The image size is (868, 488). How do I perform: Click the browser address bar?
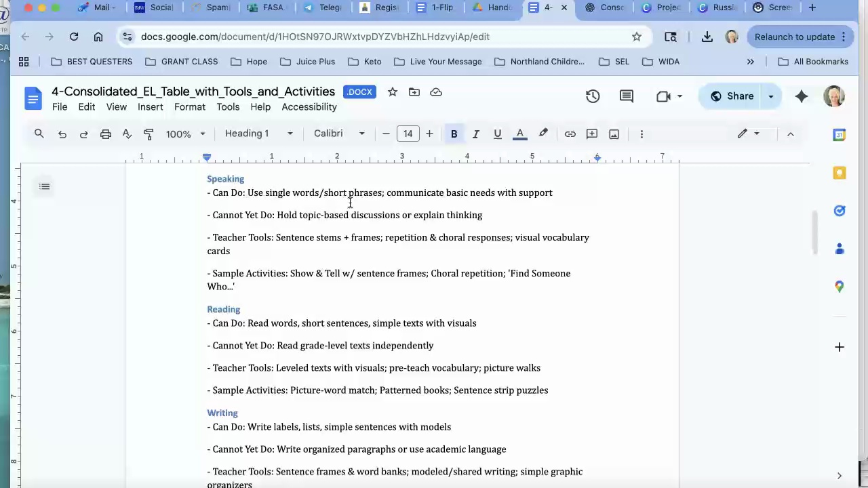(383, 37)
